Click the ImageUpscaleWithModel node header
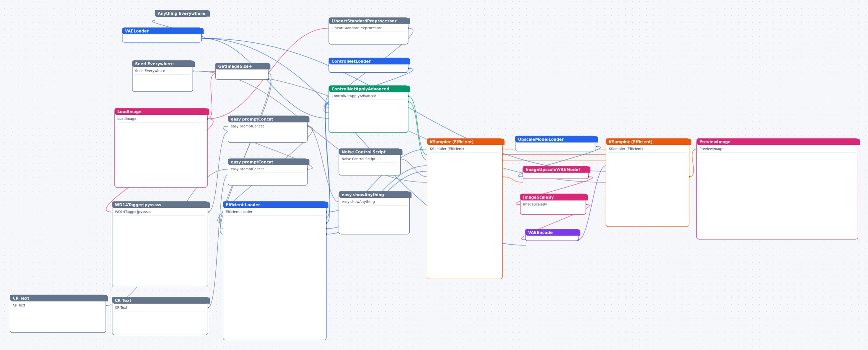The width and height of the screenshot is (868, 350). 556,169
